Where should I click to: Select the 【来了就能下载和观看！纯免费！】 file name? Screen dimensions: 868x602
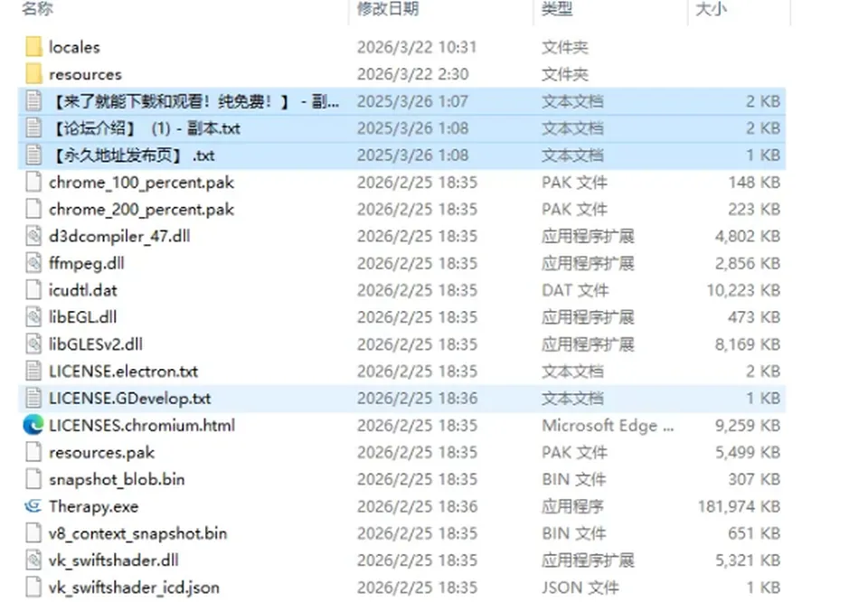[x=195, y=101]
